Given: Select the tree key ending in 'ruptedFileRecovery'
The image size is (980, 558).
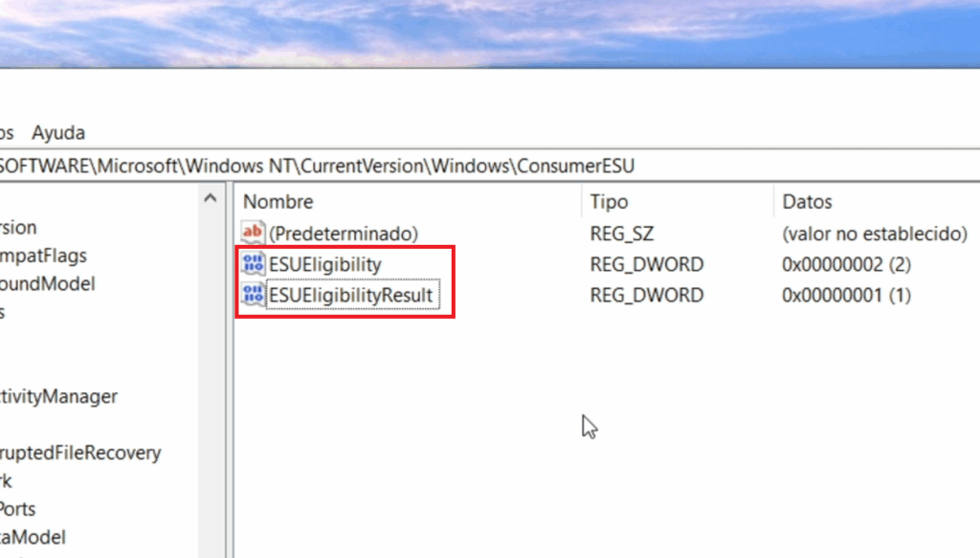Looking at the screenshot, I should [80, 453].
